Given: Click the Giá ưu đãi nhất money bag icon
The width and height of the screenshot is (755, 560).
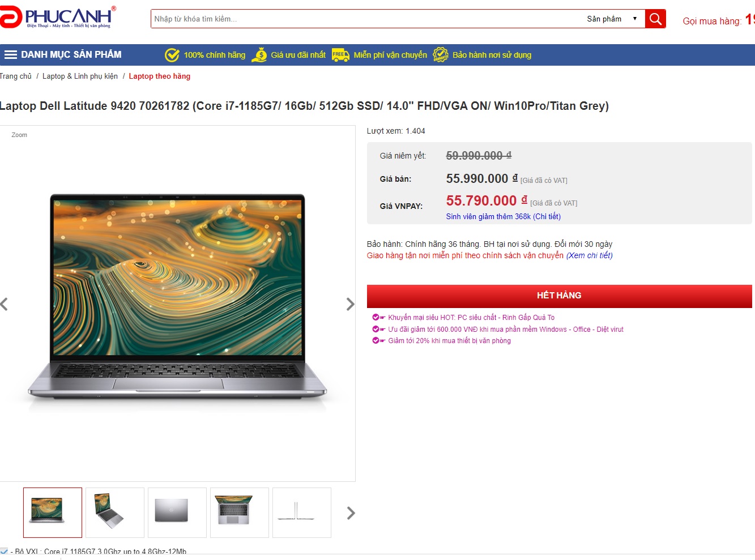Looking at the screenshot, I should pyautogui.click(x=259, y=55).
